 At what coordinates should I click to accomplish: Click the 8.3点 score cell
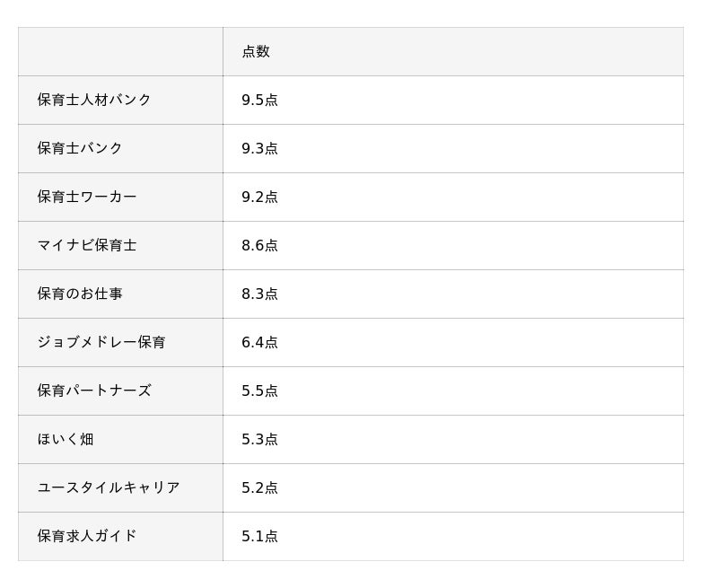click(x=259, y=294)
